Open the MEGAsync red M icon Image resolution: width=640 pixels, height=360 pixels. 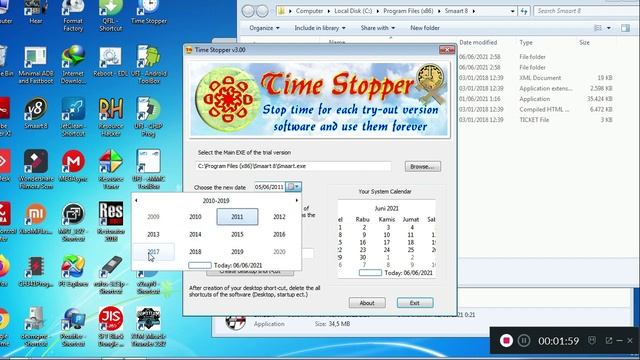[73, 166]
